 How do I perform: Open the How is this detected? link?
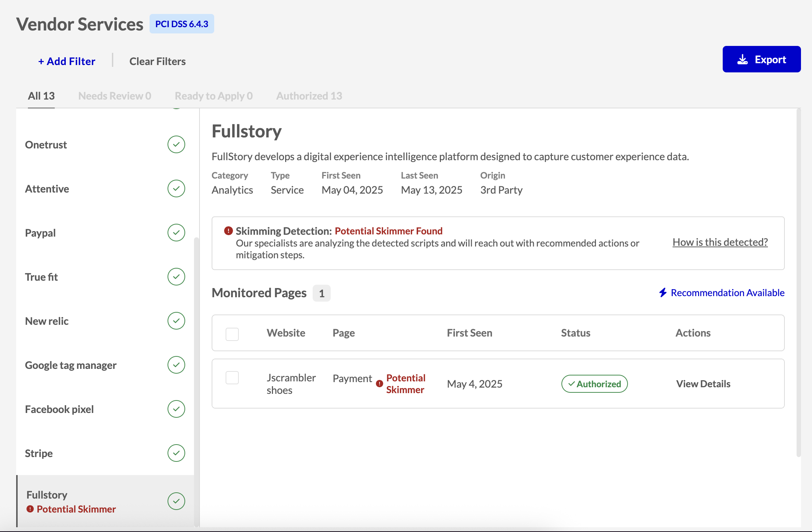pyautogui.click(x=720, y=242)
